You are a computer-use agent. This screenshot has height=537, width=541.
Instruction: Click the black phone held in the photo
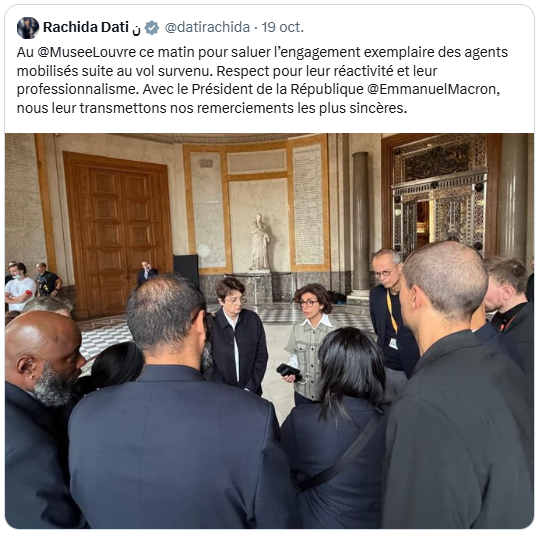tap(288, 371)
